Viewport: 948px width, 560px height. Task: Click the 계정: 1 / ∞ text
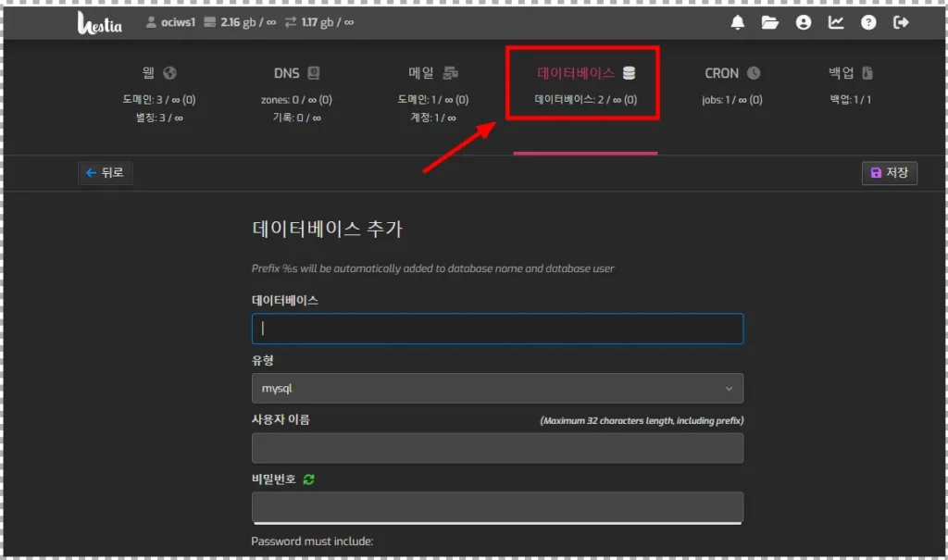[x=433, y=118]
